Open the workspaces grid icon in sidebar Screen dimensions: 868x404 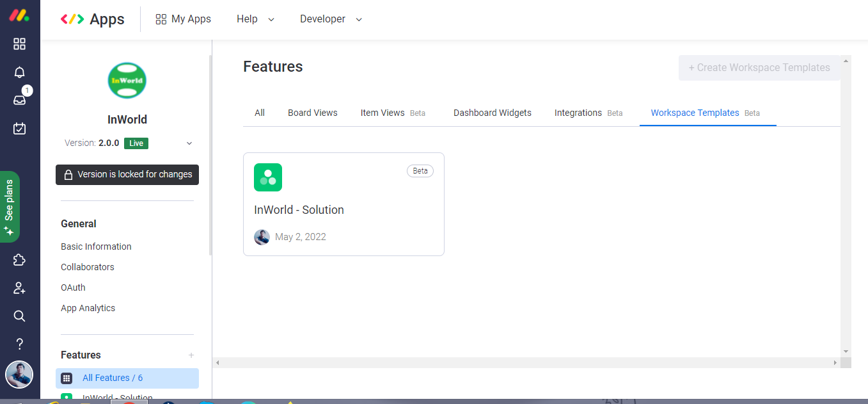coord(20,44)
